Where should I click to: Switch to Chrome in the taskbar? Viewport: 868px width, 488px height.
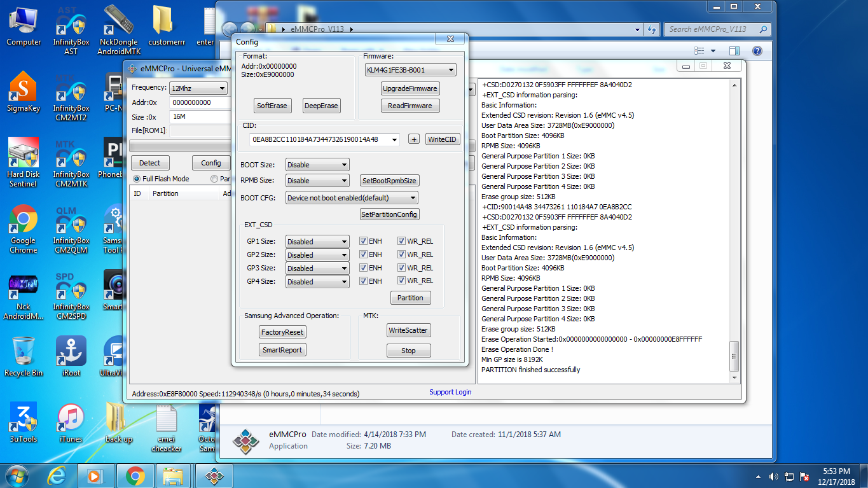coord(134,475)
